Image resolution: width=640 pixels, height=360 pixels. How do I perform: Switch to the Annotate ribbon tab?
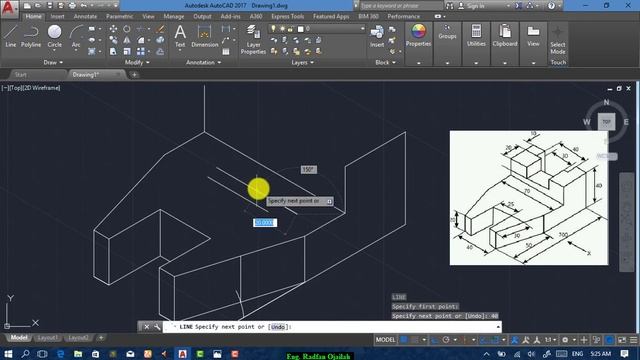[85, 16]
